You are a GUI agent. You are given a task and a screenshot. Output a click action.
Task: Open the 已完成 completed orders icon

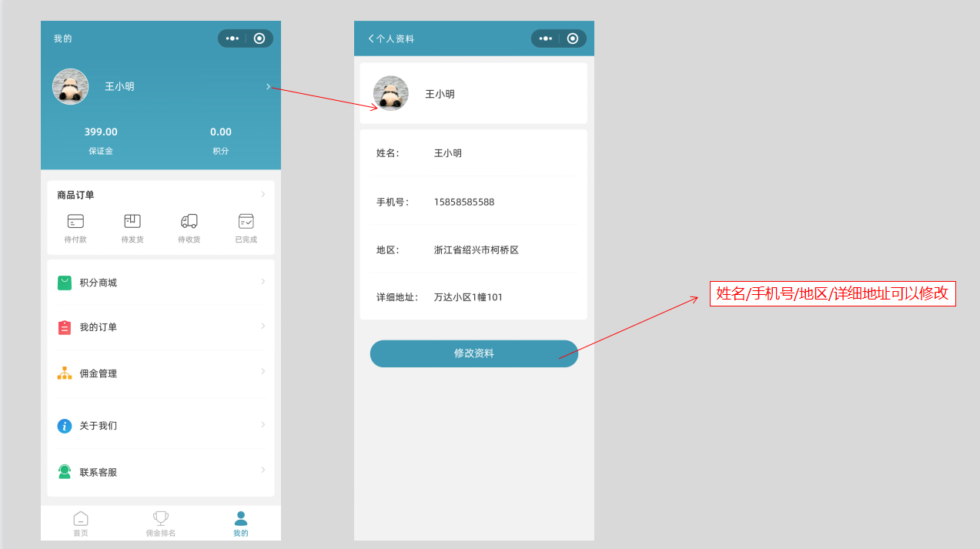coord(246,222)
